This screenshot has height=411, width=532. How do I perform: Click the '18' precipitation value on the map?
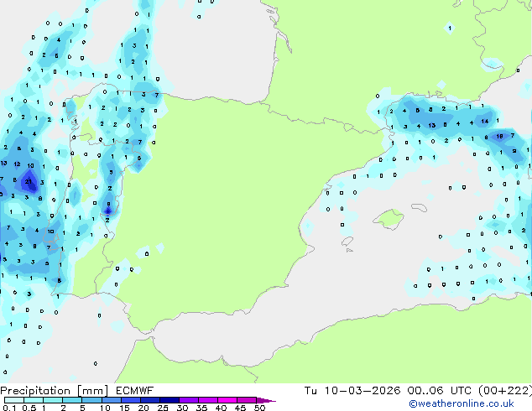click(x=499, y=137)
